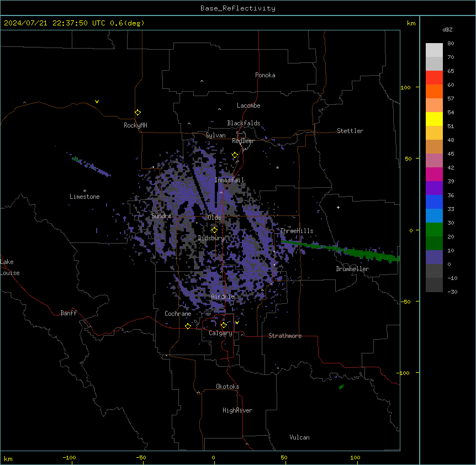This screenshot has height=465, width=476.
Task: Click the Lacombe town label
Action: click(248, 105)
